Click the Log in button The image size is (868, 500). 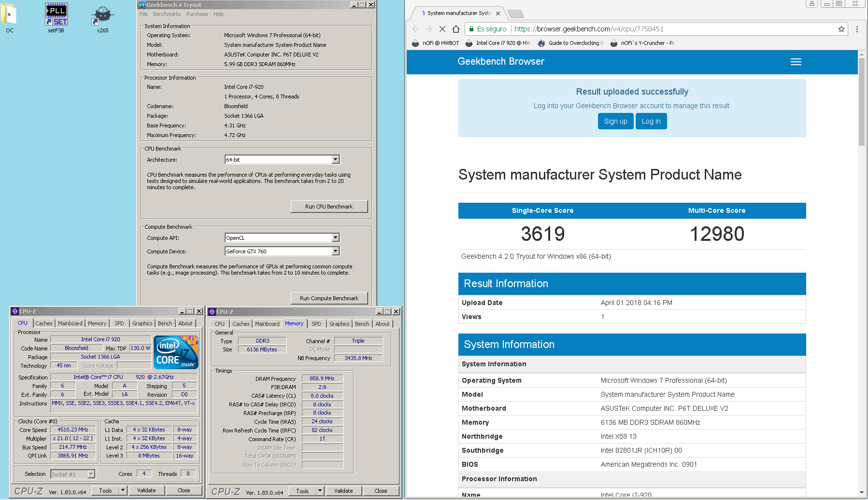click(x=651, y=121)
